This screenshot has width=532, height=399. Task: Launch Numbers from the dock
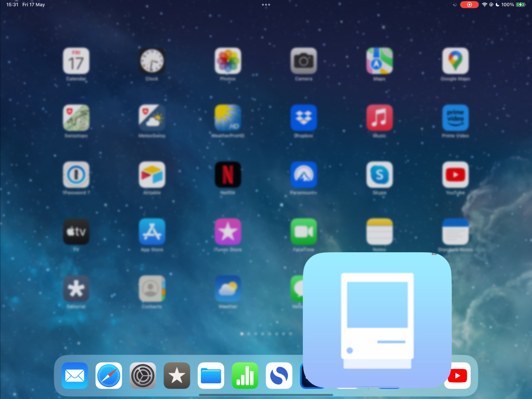(245, 376)
